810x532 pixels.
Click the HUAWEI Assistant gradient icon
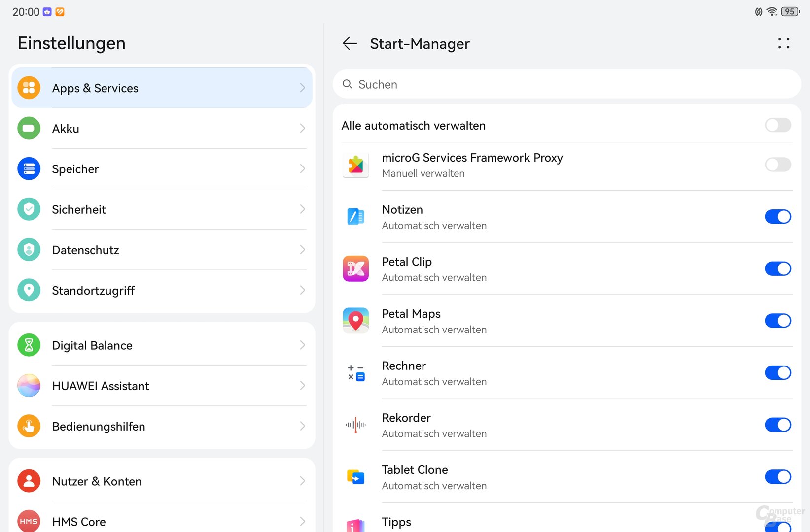point(29,386)
